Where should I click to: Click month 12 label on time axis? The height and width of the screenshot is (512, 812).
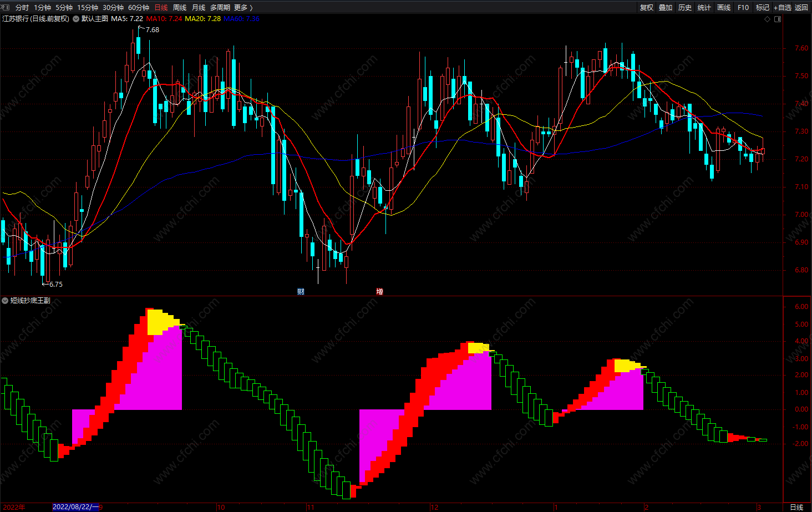(x=434, y=507)
